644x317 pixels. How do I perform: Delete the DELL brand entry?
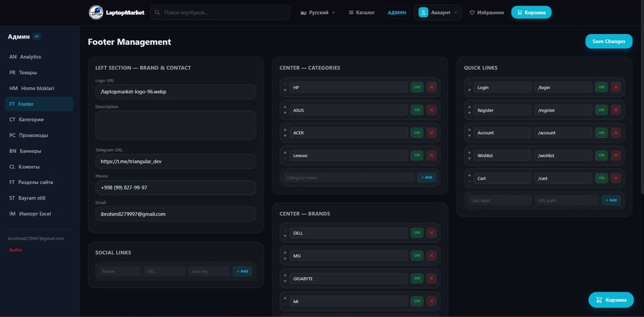pos(431,233)
